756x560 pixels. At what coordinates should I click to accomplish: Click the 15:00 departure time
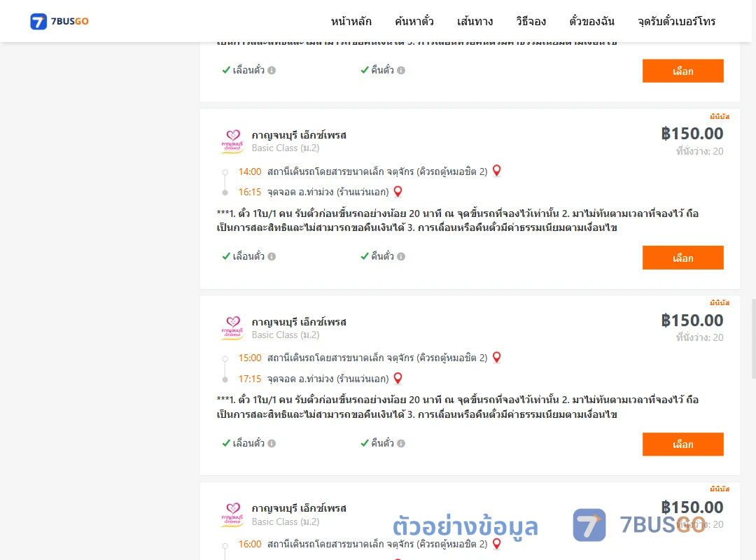pyautogui.click(x=250, y=358)
